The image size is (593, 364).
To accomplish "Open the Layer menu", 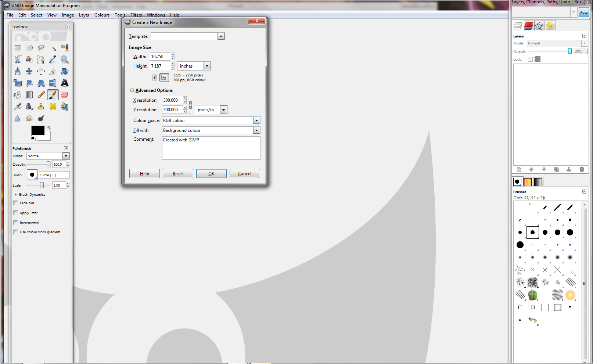I will pos(84,15).
